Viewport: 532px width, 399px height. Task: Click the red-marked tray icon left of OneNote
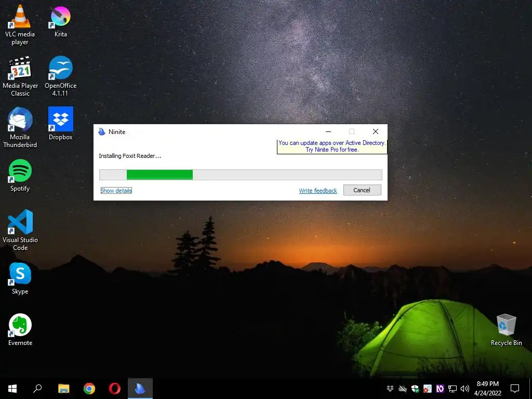[428, 389]
